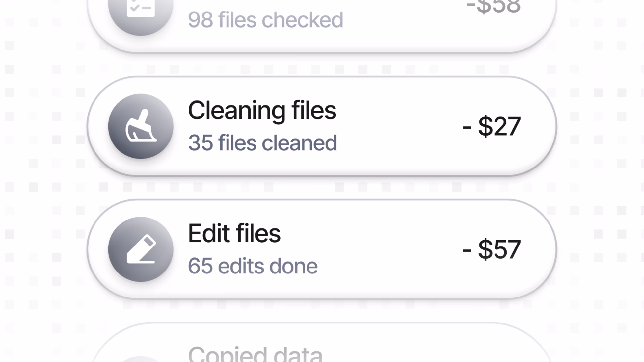This screenshot has width=644, height=362.
Task: Click the broom icon for Cleaning files
Action: tap(141, 126)
